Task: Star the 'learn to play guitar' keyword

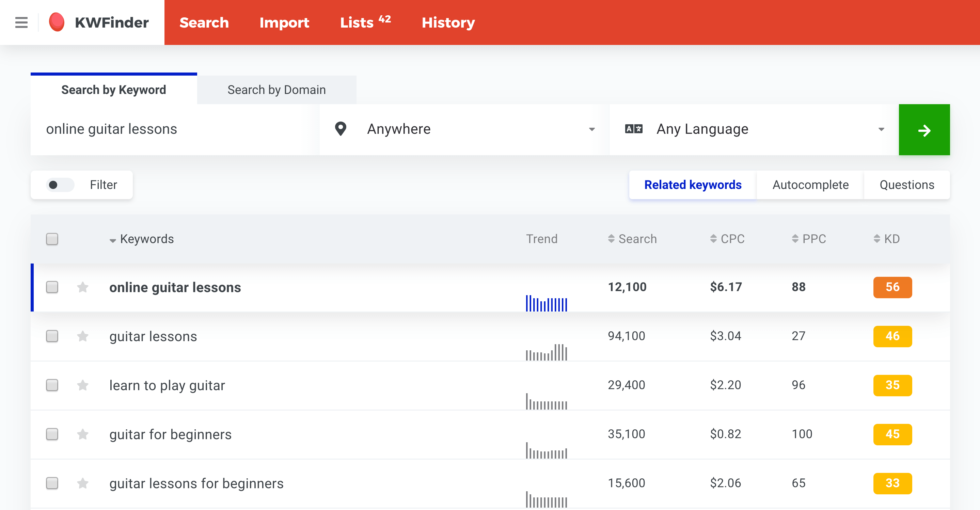Action: [x=82, y=385]
